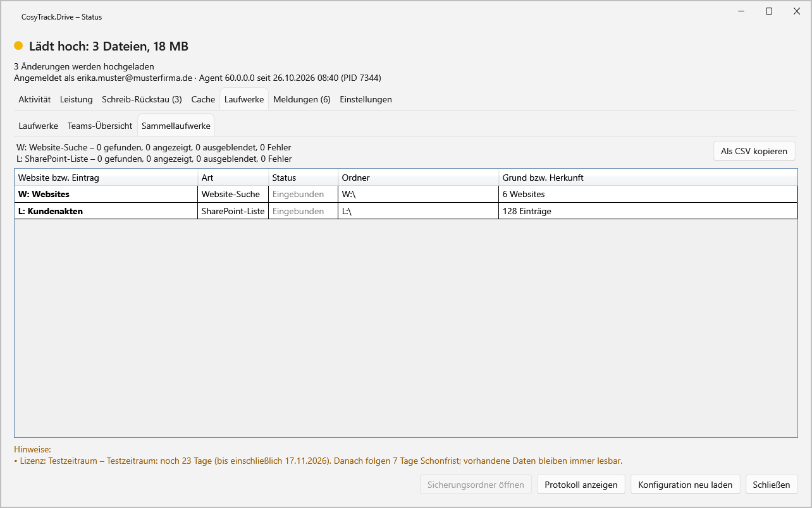Click the Status column header
This screenshot has height=508, width=812.
click(304, 178)
